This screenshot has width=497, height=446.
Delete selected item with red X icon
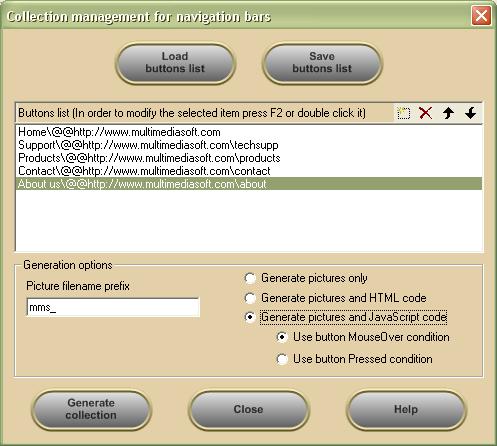pos(426,113)
